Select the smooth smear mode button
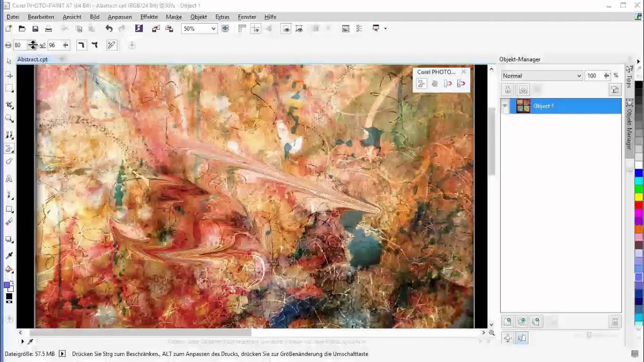This screenshot has width=644, height=362. (80, 45)
